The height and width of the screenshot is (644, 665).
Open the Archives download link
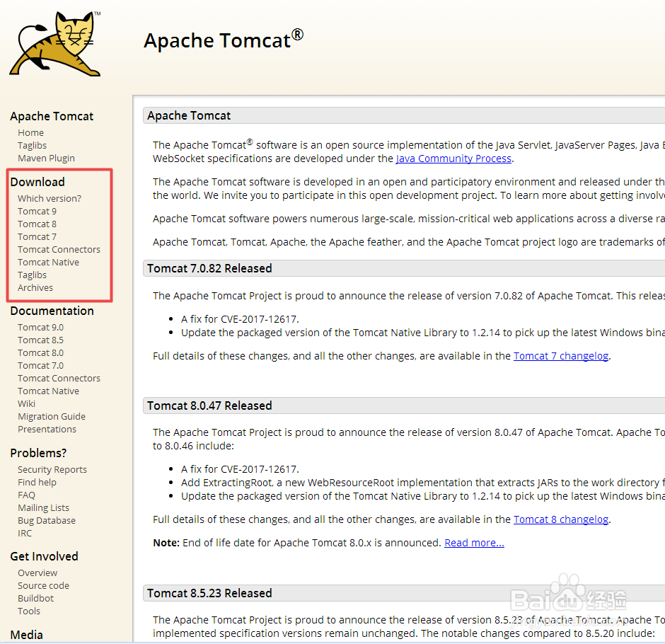point(35,287)
